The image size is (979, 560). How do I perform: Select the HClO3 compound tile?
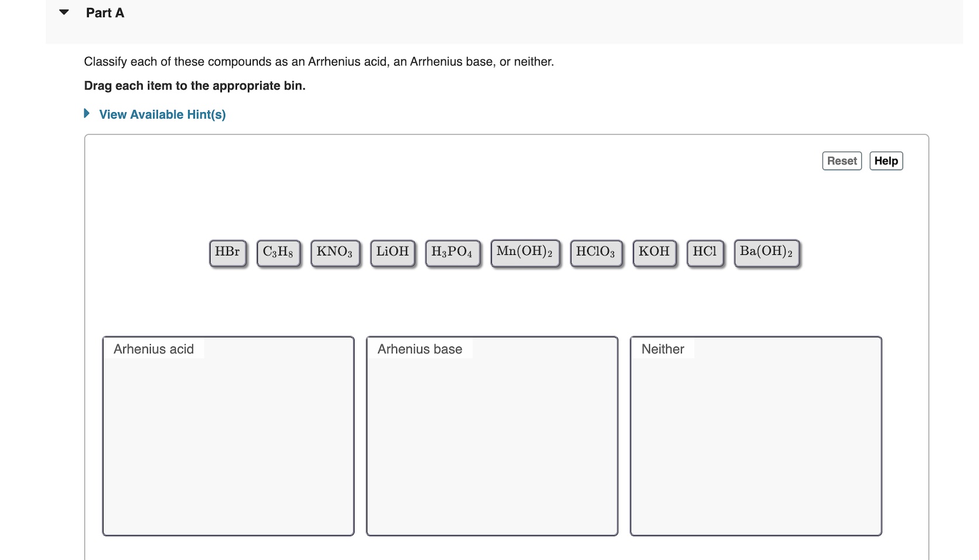(595, 252)
